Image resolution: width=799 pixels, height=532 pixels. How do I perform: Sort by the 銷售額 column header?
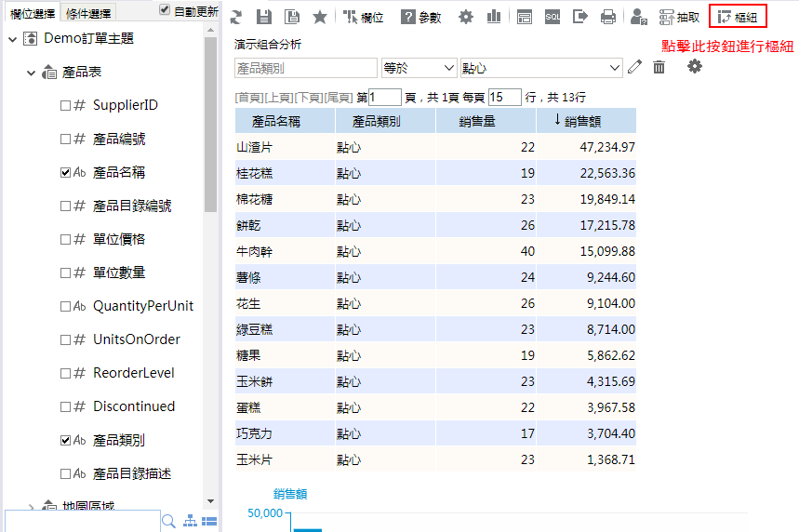(x=586, y=121)
